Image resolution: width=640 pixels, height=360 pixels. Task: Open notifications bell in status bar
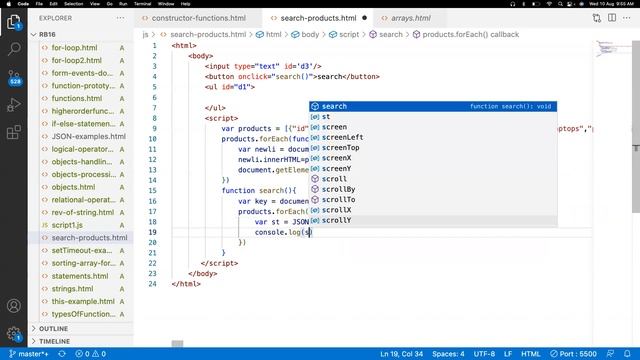click(x=627, y=354)
